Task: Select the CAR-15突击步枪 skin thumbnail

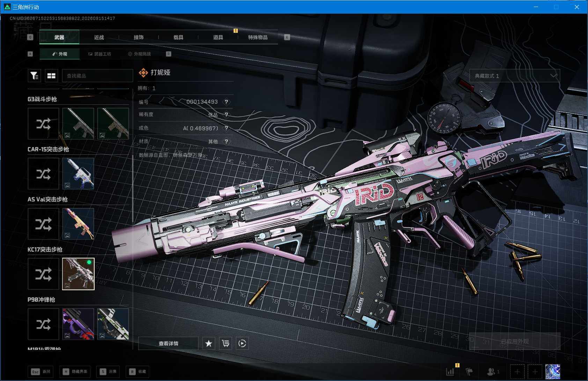Action: click(78, 174)
